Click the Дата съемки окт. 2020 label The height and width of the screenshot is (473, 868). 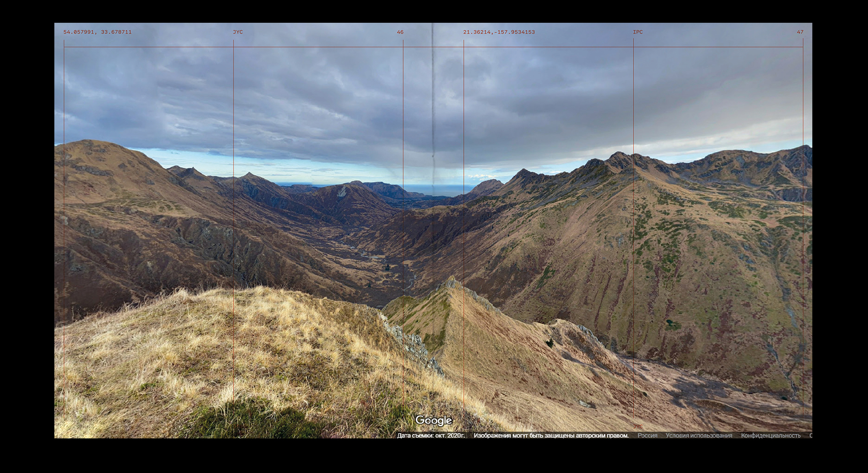pyautogui.click(x=430, y=435)
